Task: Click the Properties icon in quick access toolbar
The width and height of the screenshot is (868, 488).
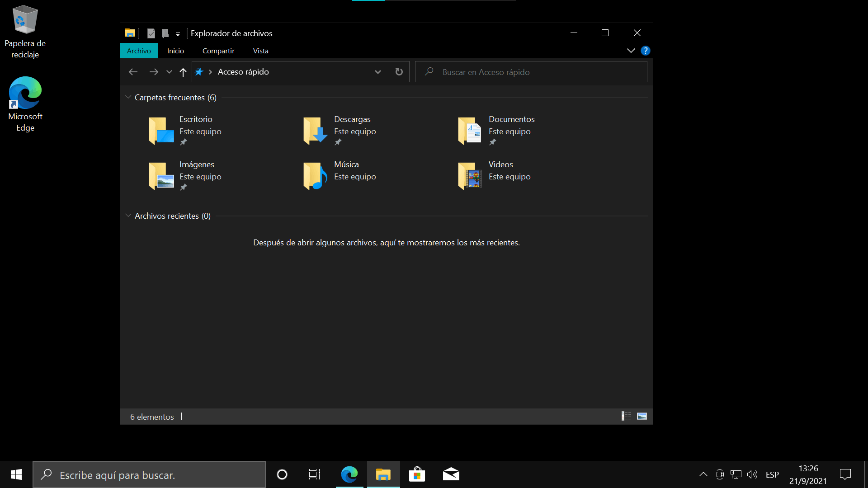Action: [x=151, y=33]
